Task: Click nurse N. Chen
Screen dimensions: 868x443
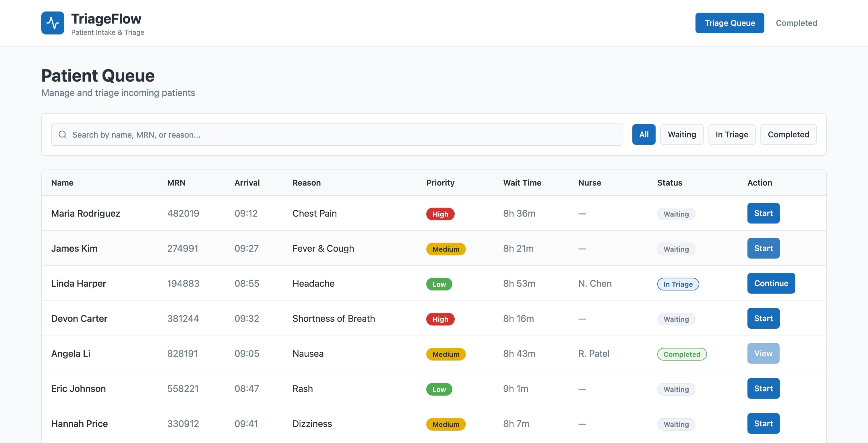Action: tap(595, 283)
